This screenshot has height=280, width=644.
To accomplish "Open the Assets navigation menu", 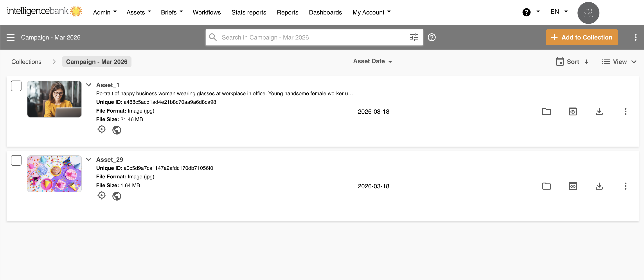I will 139,12.
